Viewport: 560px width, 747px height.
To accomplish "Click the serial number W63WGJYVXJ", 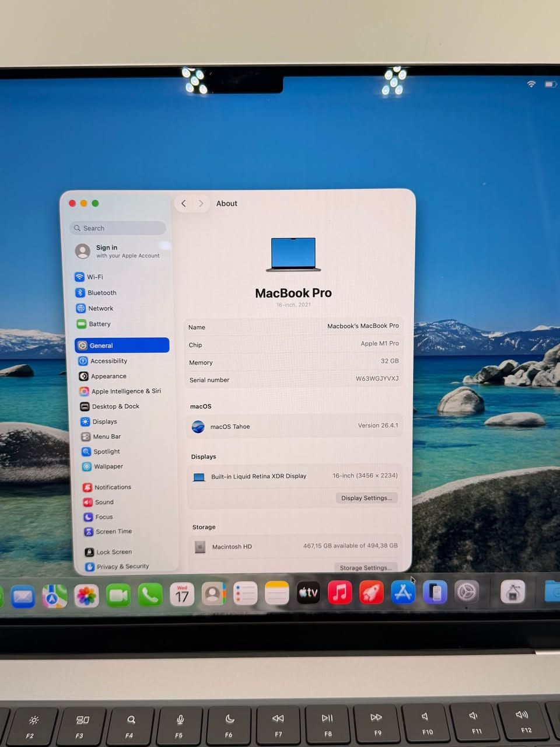I will click(377, 378).
